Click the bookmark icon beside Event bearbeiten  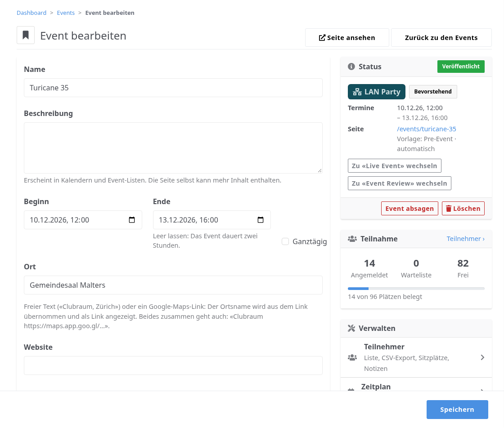click(x=26, y=35)
